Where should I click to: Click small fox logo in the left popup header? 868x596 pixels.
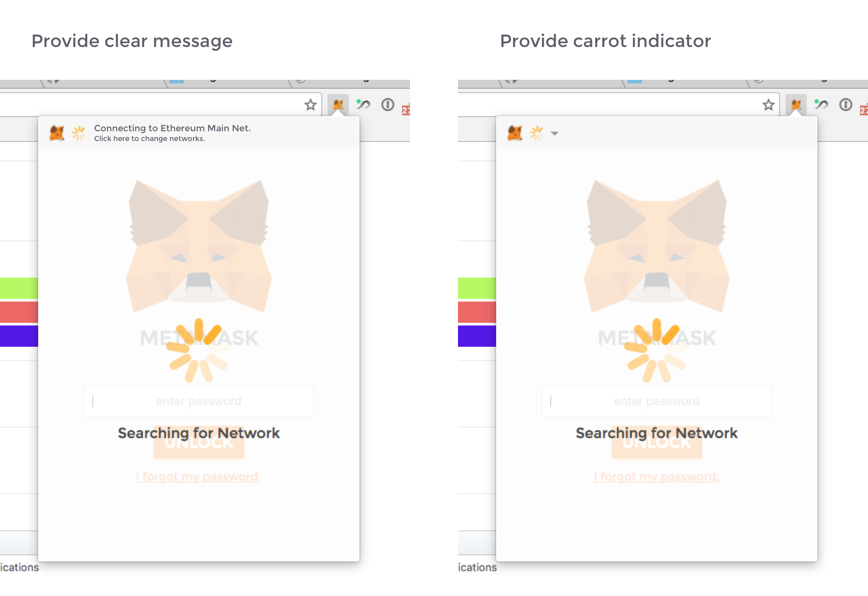pyautogui.click(x=57, y=133)
